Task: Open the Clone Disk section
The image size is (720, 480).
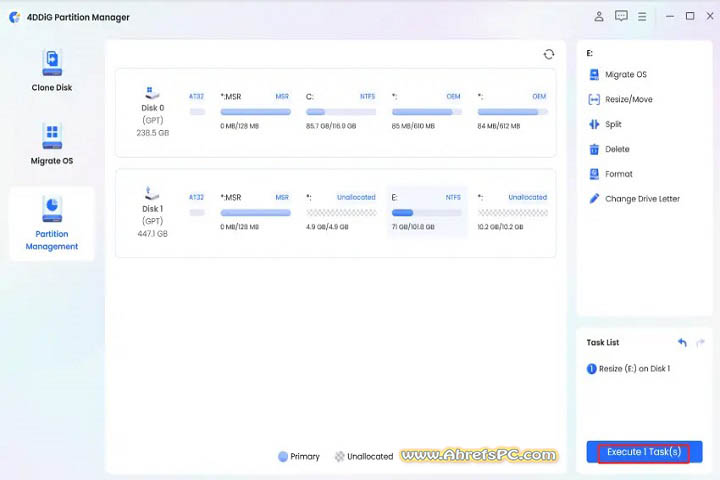Action: tap(52, 70)
